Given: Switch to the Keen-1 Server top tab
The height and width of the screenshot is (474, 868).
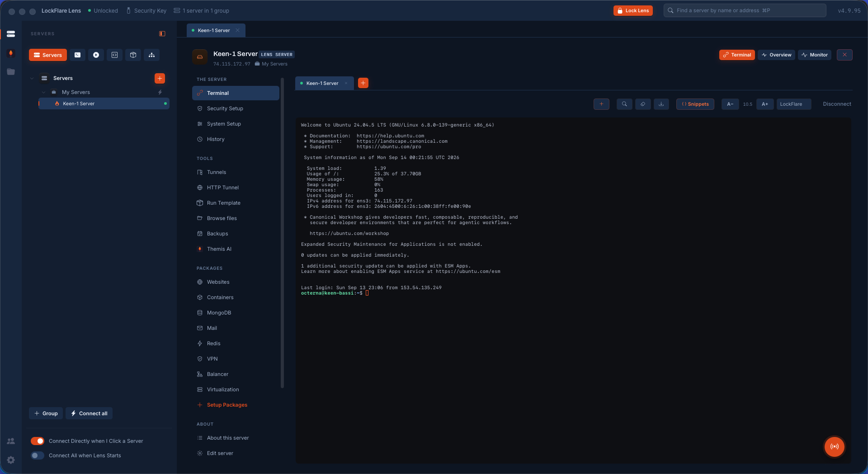Looking at the screenshot, I should [216, 31].
